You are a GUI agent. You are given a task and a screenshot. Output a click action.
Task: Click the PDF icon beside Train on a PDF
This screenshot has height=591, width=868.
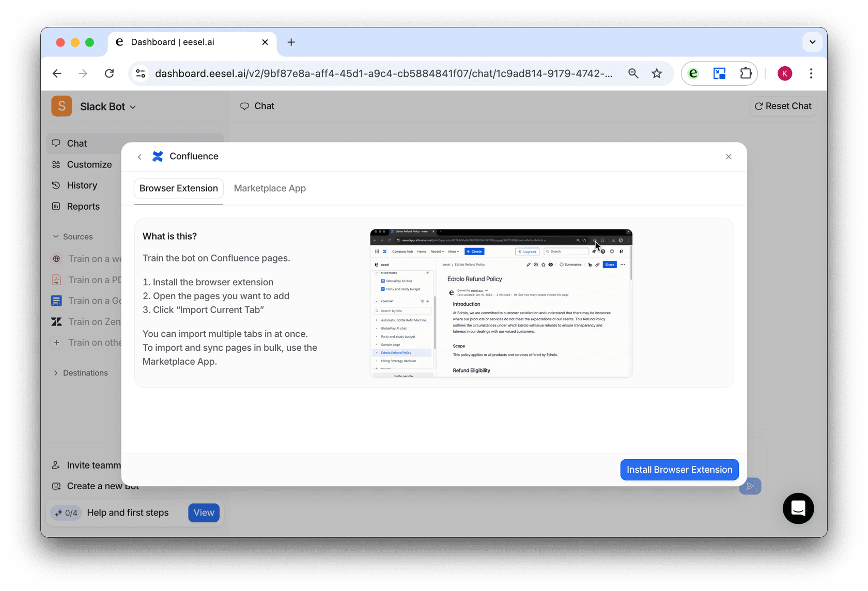[57, 279]
